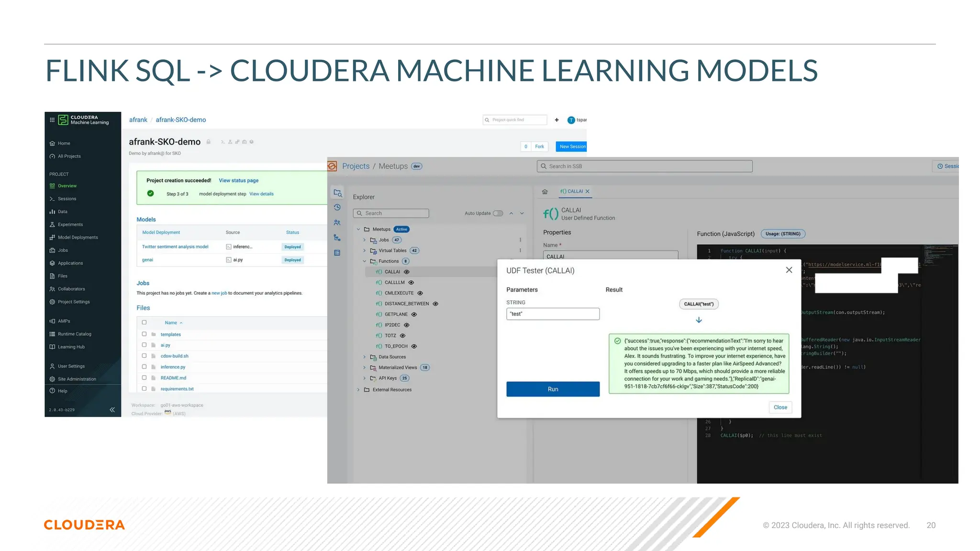Screen dimensions: 980x551
Task: Open SSB explorer icon in left rail
Action: (x=337, y=193)
